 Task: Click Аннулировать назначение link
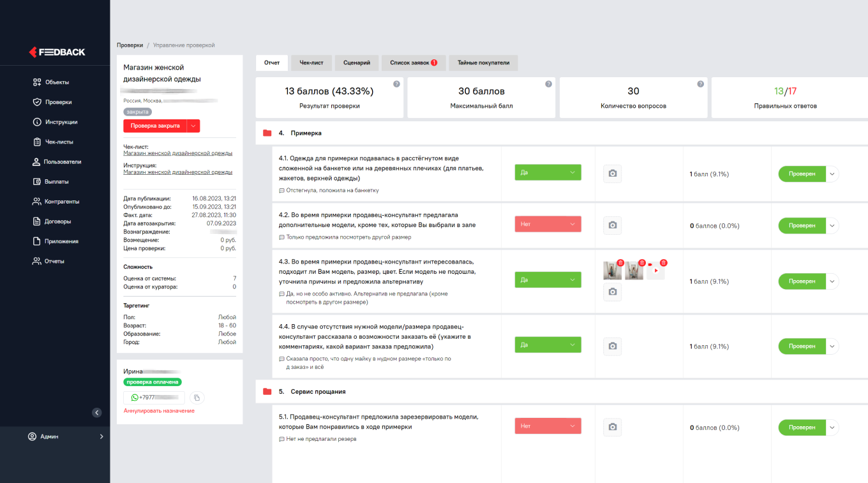[159, 411]
